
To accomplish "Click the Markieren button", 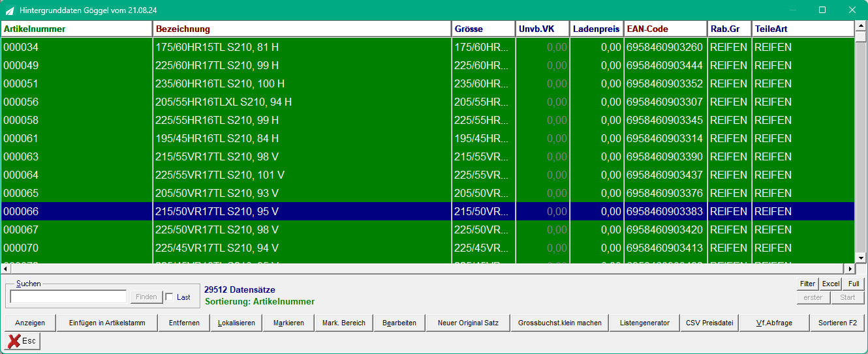I will 288,323.
